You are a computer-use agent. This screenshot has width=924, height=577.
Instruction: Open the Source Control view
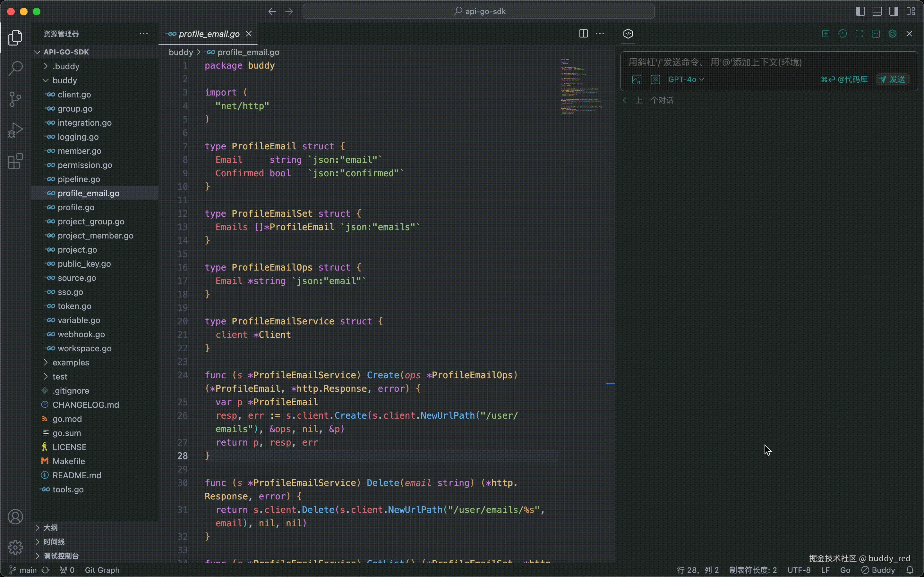(x=15, y=99)
